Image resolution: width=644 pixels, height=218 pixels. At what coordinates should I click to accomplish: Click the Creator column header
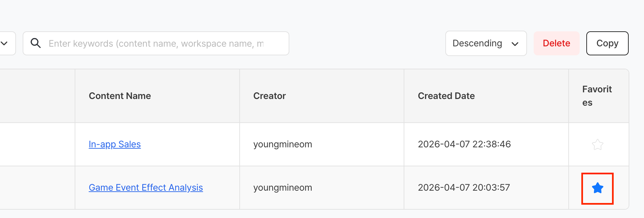[x=269, y=96]
